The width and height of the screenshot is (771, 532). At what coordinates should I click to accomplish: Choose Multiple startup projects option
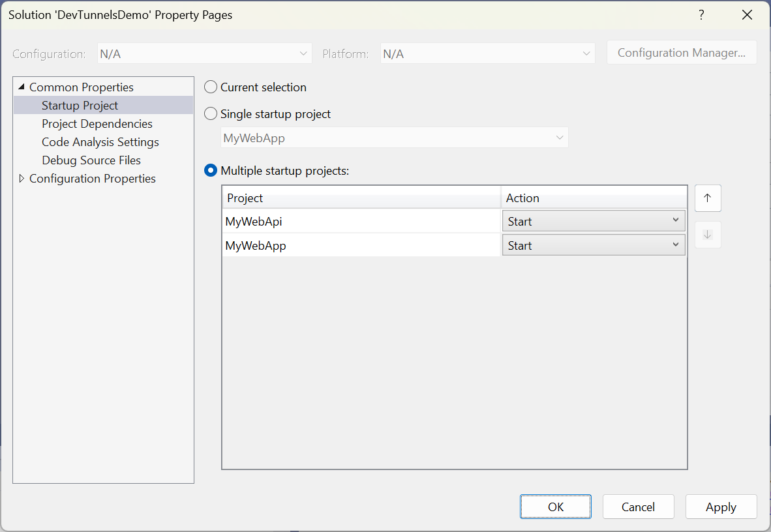click(210, 170)
